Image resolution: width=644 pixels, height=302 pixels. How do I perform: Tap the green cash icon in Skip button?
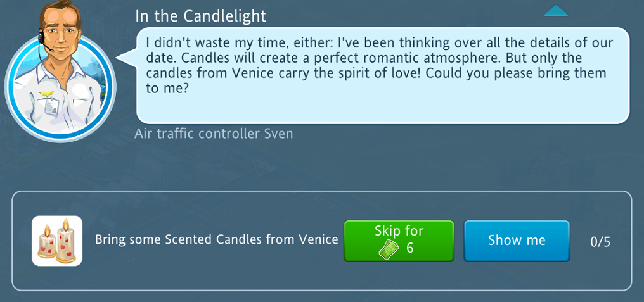click(x=389, y=249)
